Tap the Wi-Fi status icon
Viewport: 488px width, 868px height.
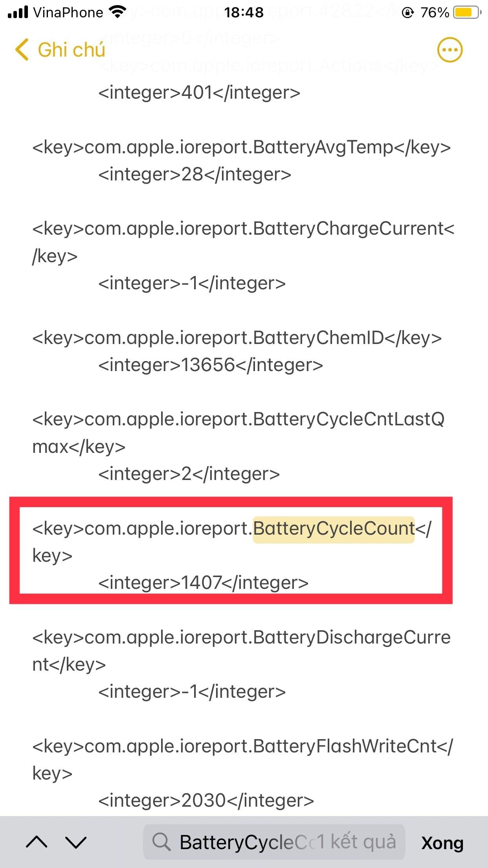(117, 12)
